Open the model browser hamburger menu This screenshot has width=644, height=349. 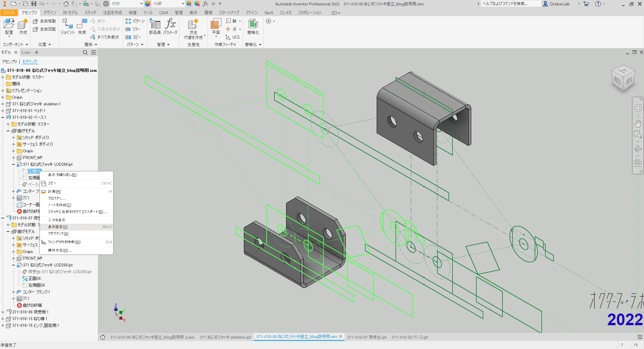click(94, 52)
